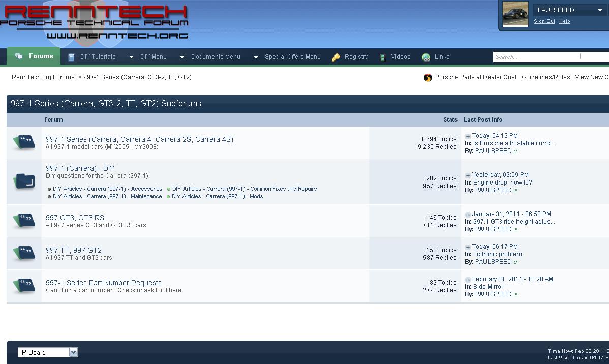Open Guidelines/Rules link
The height and width of the screenshot is (364, 609).
[x=545, y=77]
